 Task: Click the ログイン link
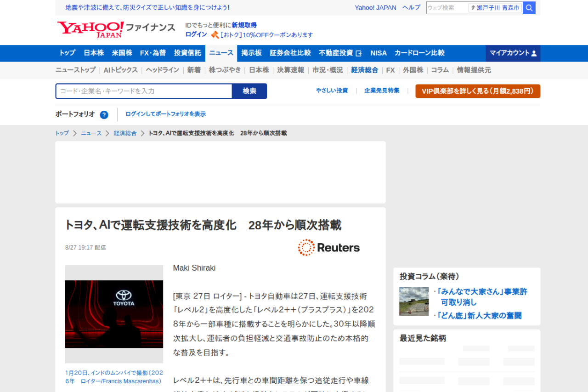(x=196, y=34)
